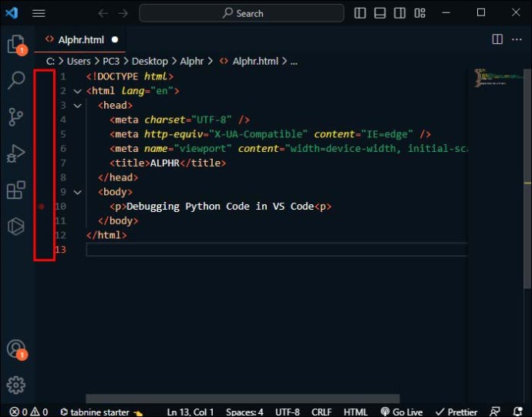
Task: Change indentation via Spaces: 4
Action: tap(244, 412)
